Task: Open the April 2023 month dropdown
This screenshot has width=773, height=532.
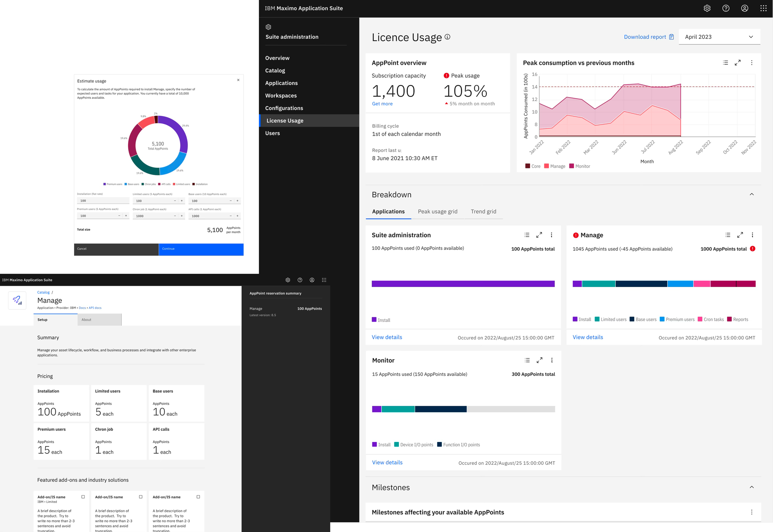Action: (751, 37)
